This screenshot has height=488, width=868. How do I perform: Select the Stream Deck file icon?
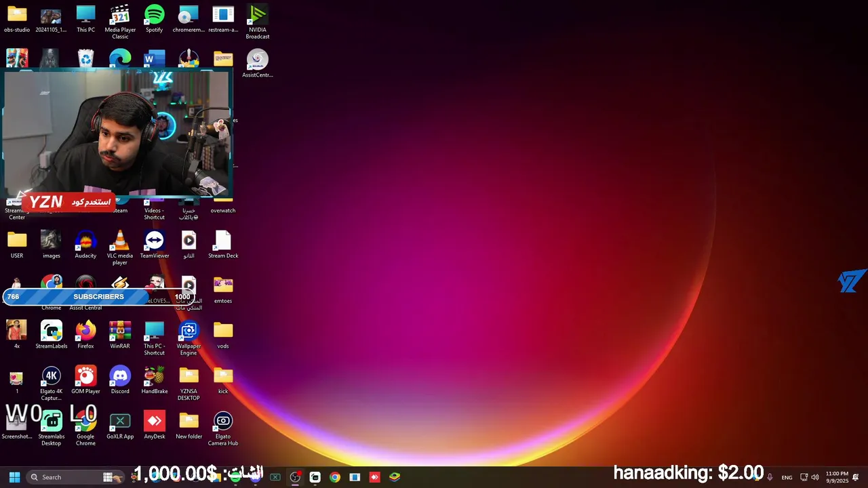pyautogui.click(x=223, y=245)
